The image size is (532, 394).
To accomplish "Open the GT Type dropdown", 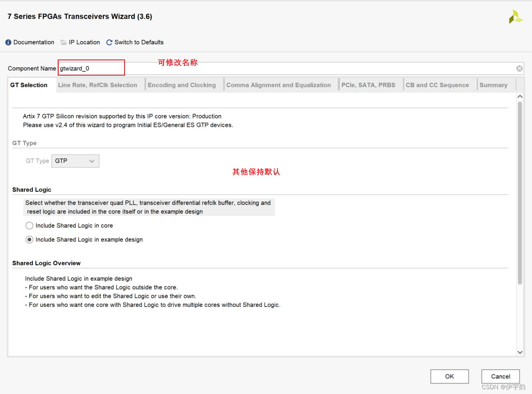I will tap(75, 161).
